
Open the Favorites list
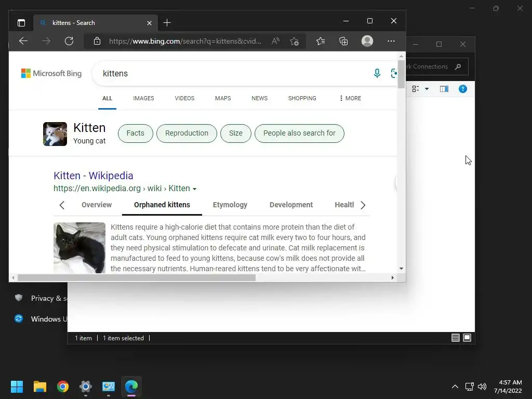[321, 41]
